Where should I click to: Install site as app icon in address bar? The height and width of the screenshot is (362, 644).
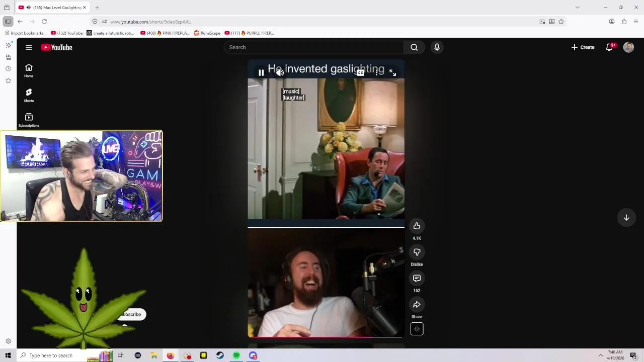[x=551, y=22]
